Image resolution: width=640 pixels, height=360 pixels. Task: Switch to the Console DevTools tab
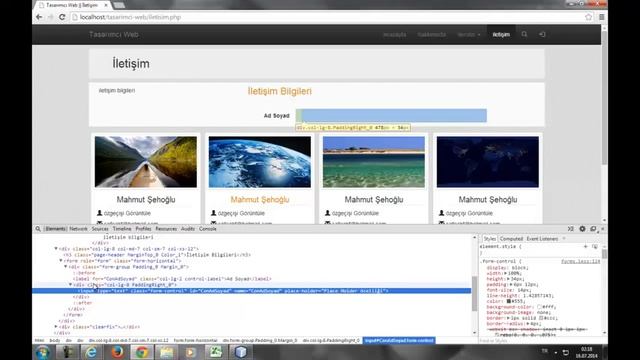pos(208,229)
